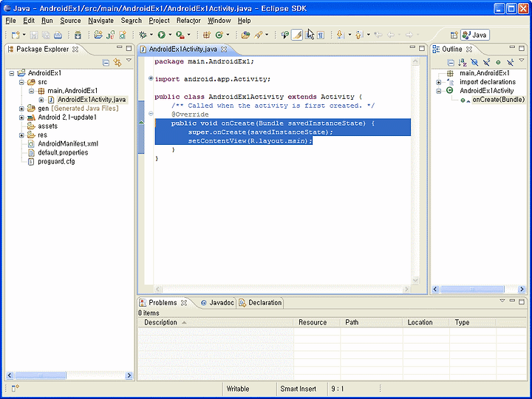Maximize the Package Explorer view

pyautogui.click(x=129, y=49)
